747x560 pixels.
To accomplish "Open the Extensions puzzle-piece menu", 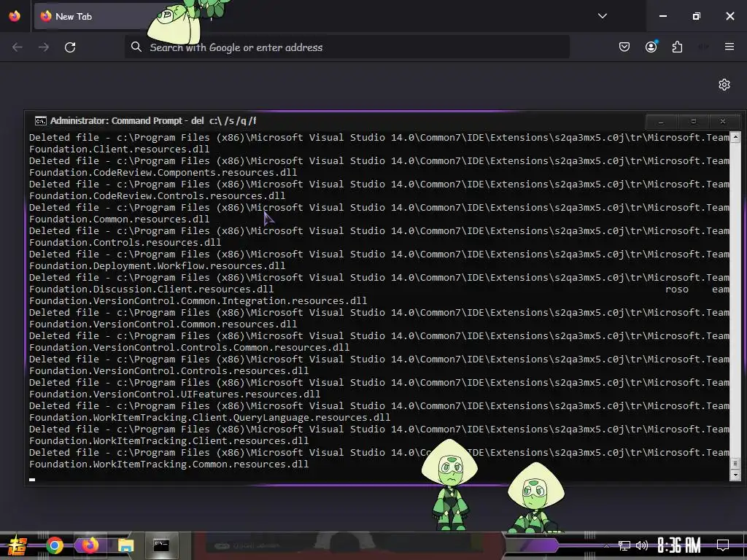I will click(x=677, y=47).
